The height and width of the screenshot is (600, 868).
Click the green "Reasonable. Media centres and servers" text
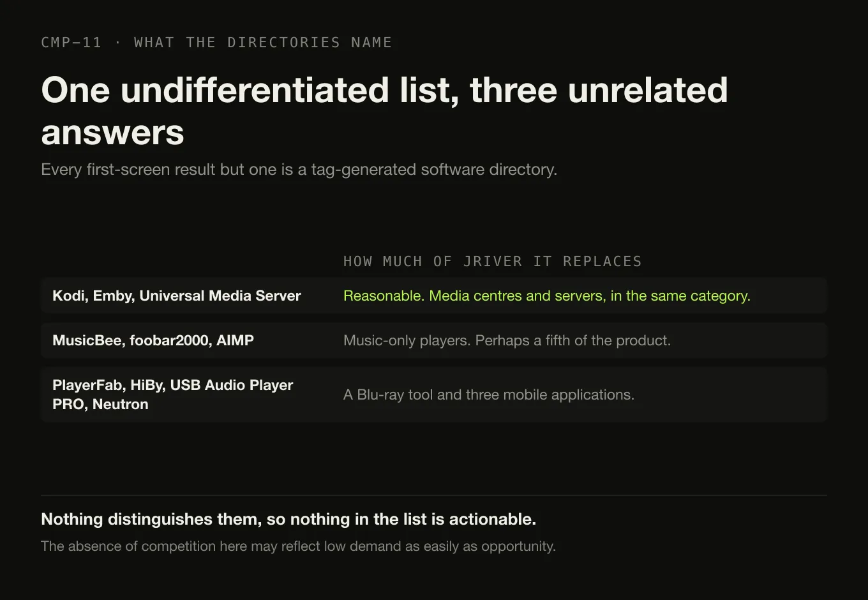click(547, 296)
